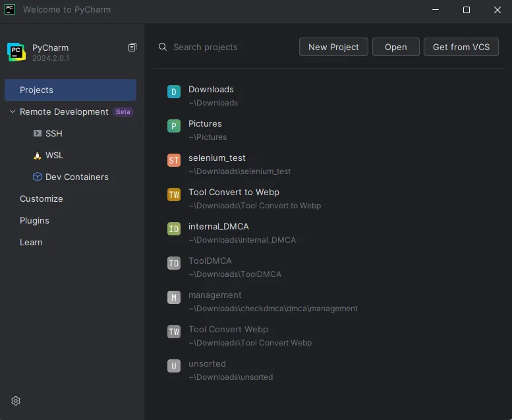Image resolution: width=512 pixels, height=420 pixels.
Task: Click the path ~\Downloads\unsorted
Action: click(231, 377)
